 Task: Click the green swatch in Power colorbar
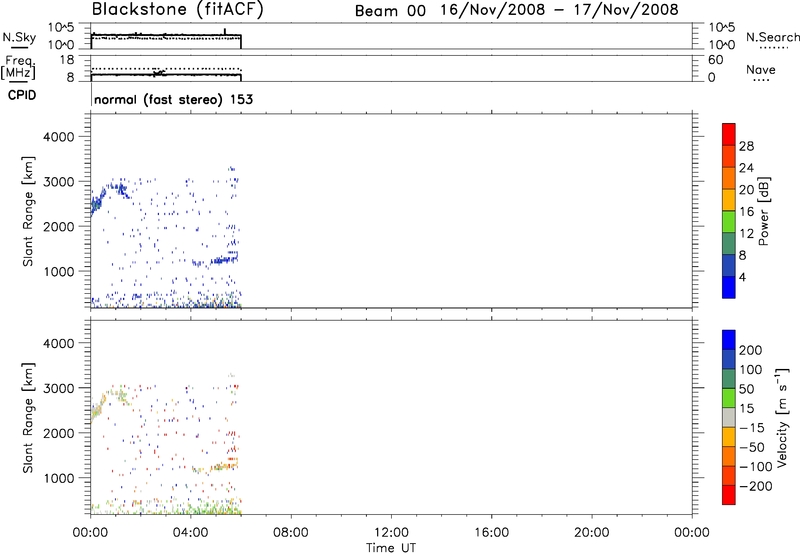pyautogui.click(x=729, y=221)
